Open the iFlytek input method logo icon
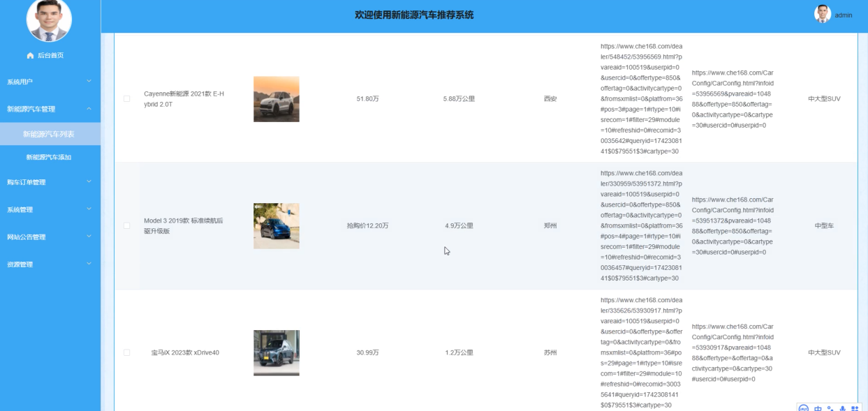 803,409
